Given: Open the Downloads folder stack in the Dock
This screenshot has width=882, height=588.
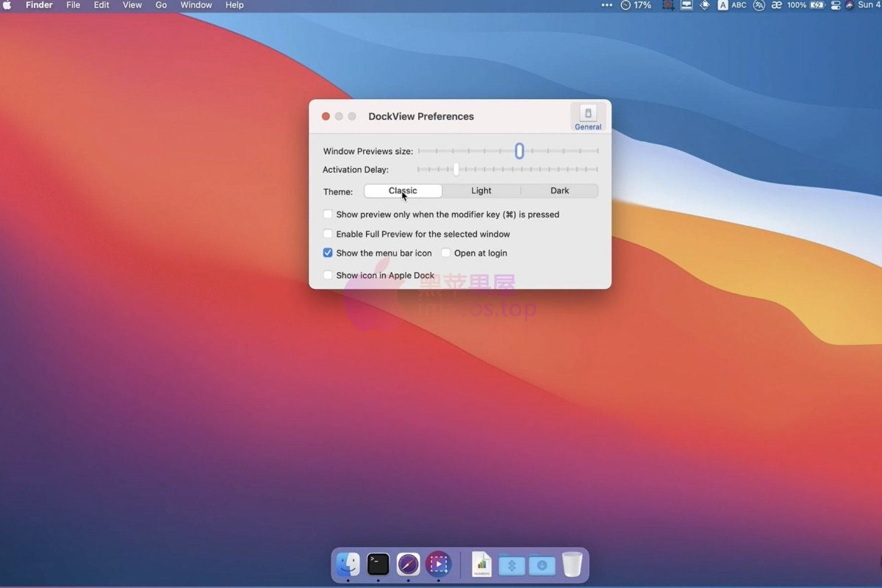Looking at the screenshot, I should [x=542, y=564].
